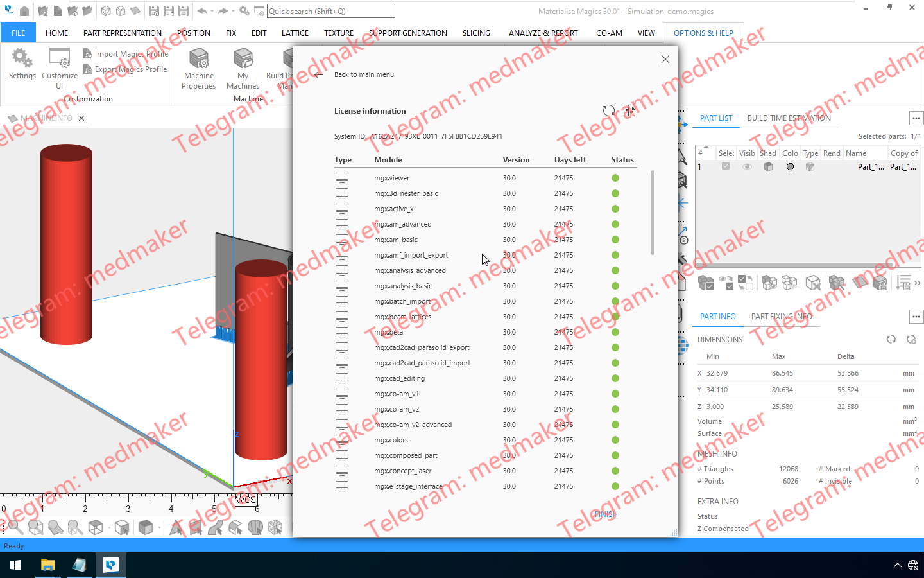The height and width of the screenshot is (578, 924).
Task: Click the zoom to part icon
Action: 35,528
